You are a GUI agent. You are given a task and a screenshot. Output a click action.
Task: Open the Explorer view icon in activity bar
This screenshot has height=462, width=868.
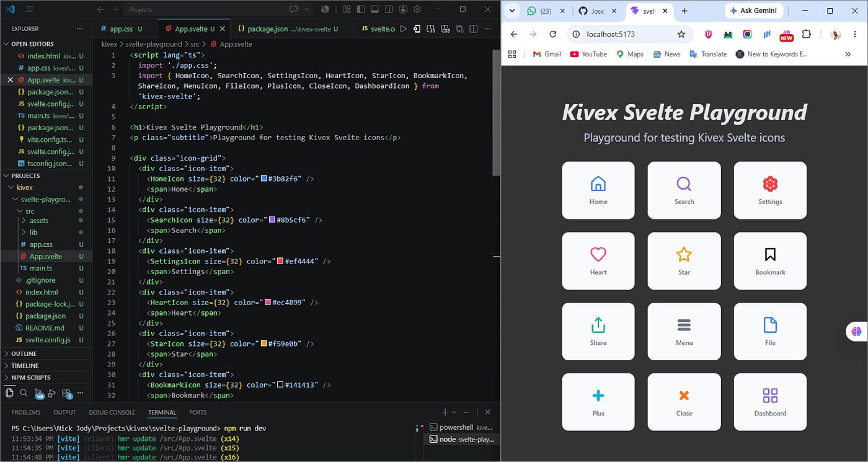pos(9,393)
